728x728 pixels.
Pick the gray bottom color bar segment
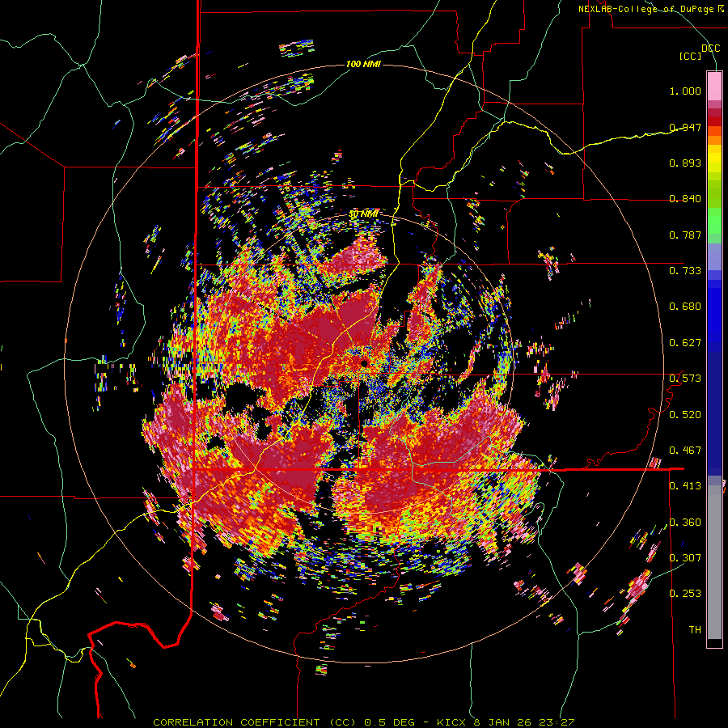coord(714,562)
